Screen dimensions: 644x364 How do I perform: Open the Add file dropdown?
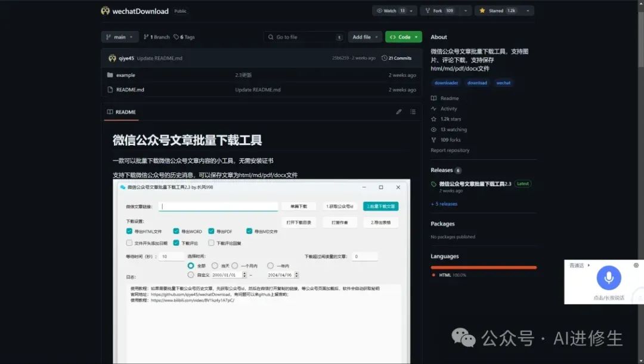[x=365, y=37]
